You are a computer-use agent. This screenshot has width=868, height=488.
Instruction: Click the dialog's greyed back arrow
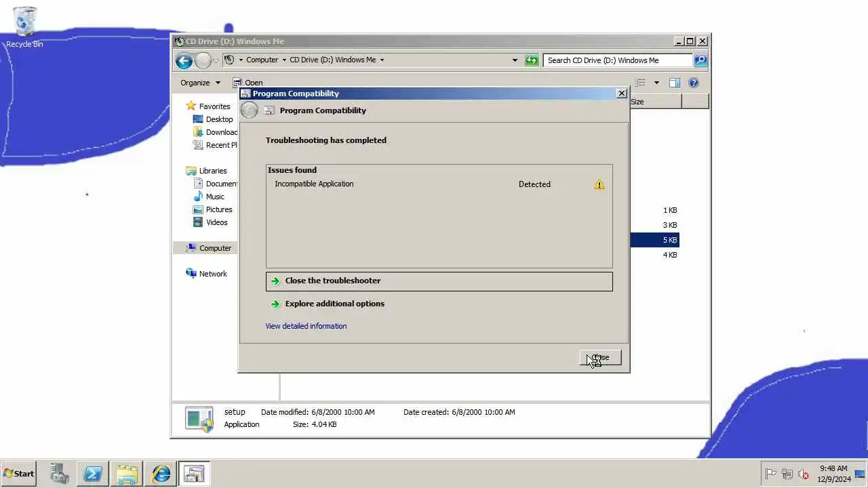[x=249, y=110]
